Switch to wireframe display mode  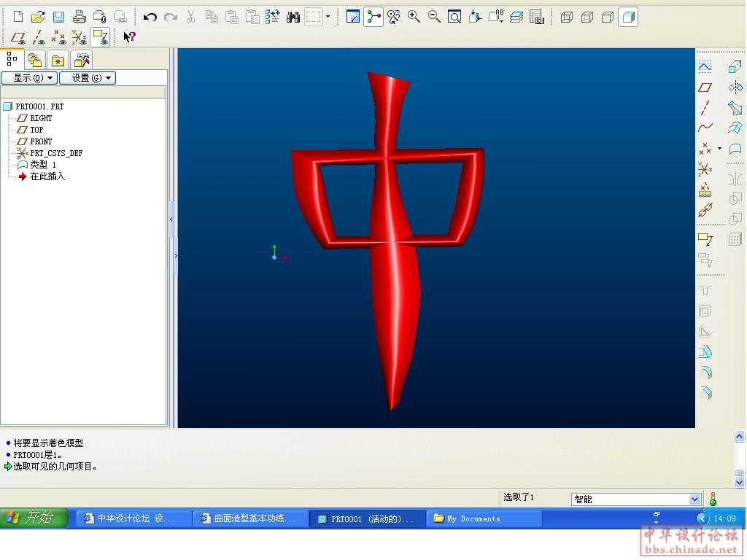click(567, 17)
